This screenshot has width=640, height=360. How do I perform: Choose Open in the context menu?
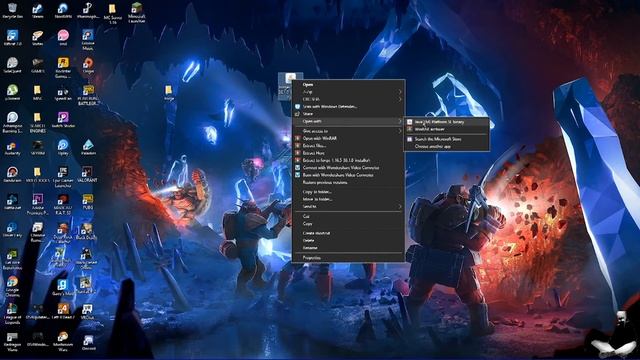click(x=349, y=84)
